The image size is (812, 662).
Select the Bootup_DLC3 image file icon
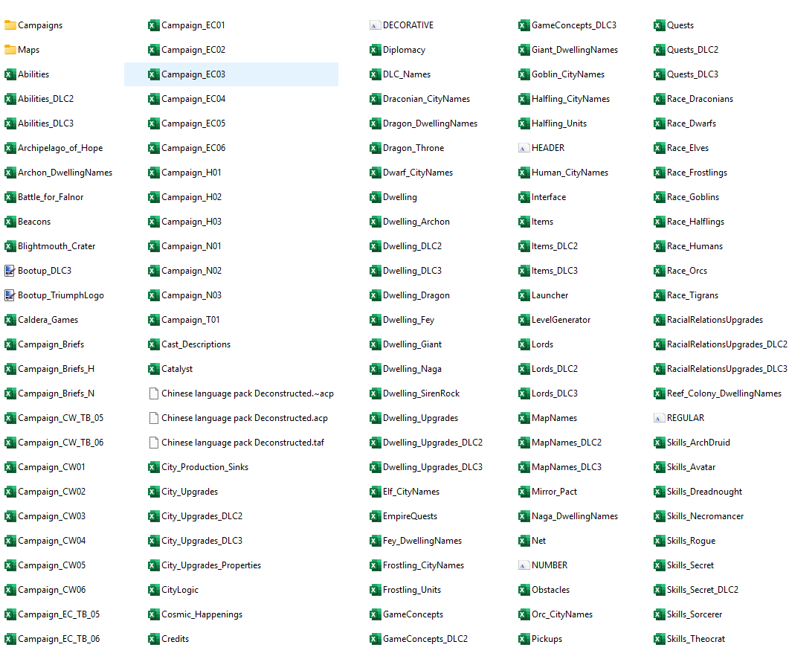[x=10, y=271]
